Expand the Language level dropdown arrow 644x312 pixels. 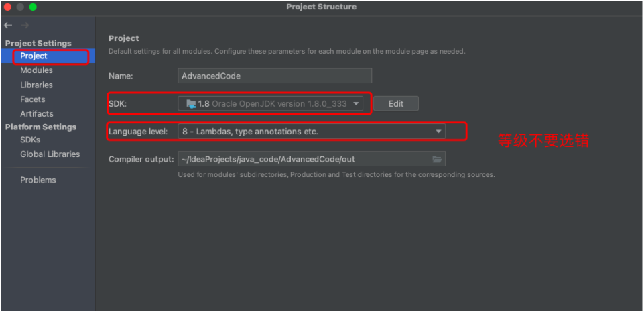(x=438, y=132)
